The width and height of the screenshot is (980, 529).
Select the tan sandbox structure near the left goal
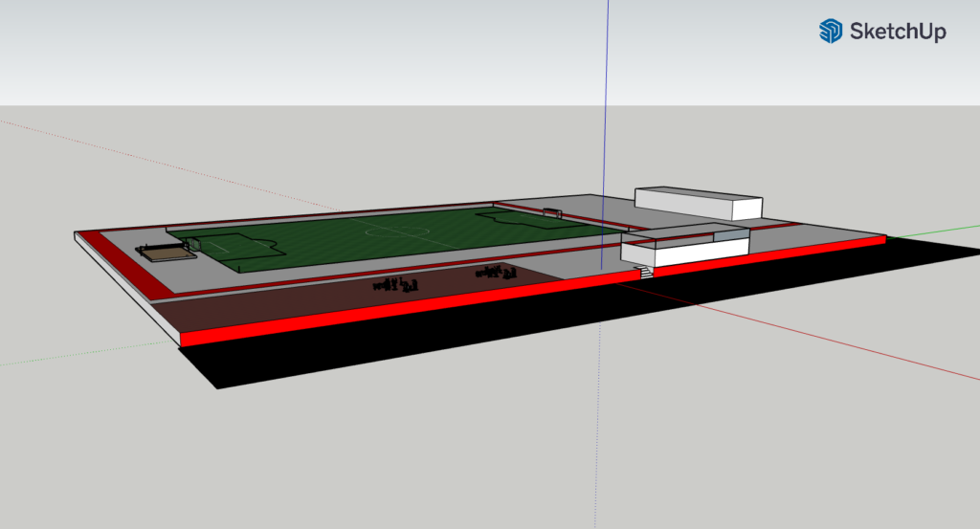(x=166, y=253)
